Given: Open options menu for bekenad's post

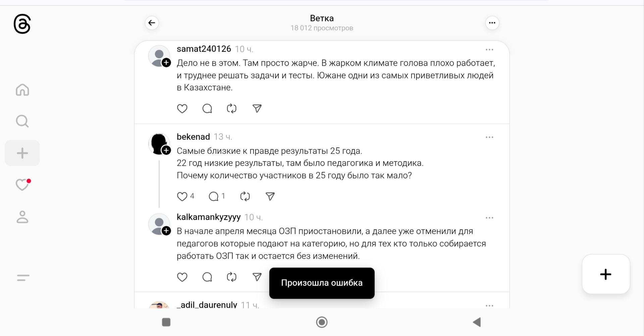Looking at the screenshot, I should click(x=489, y=137).
